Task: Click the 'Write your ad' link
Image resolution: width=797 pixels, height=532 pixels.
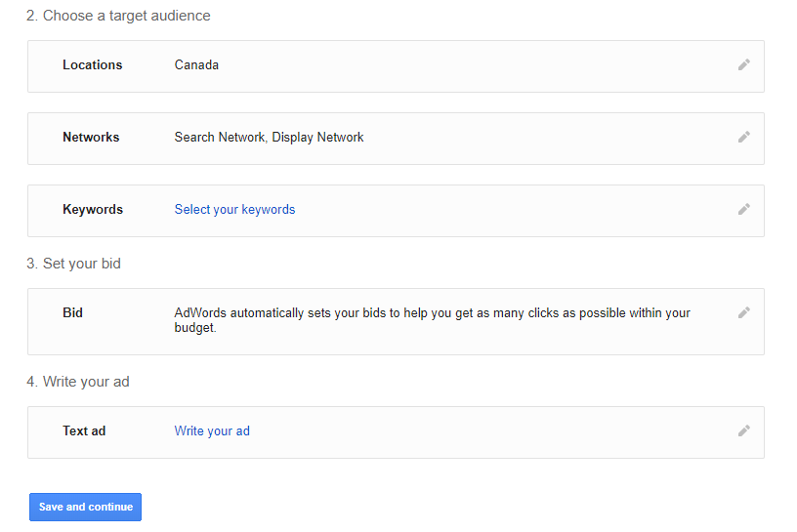Action: coord(212,430)
